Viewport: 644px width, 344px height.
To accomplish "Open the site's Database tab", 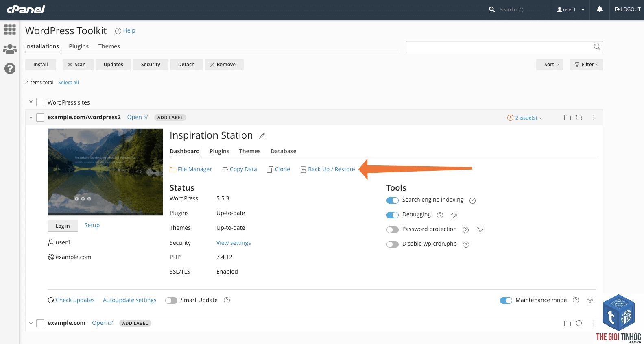I will tap(284, 151).
